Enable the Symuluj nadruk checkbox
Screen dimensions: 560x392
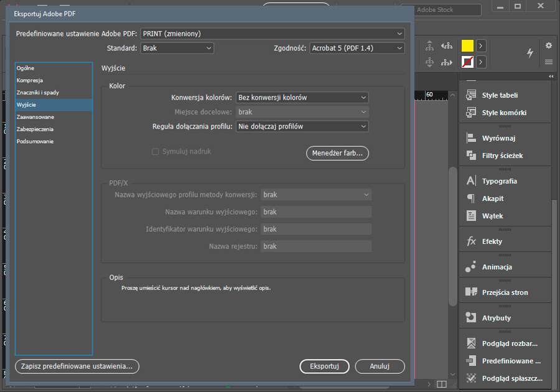pos(156,152)
